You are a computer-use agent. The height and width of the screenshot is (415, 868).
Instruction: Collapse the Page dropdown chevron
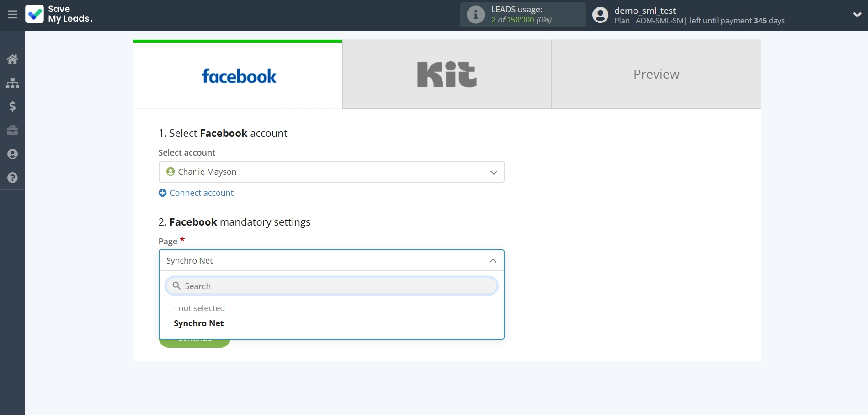(493, 260)
